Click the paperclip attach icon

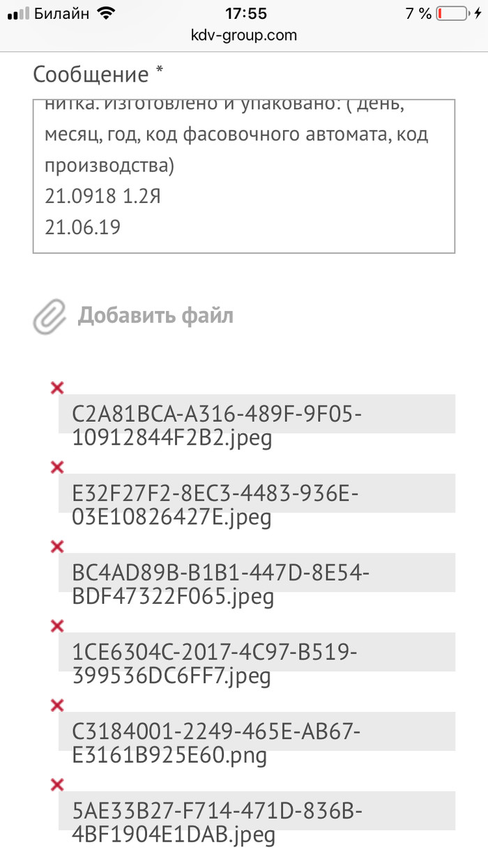(49, 317)
